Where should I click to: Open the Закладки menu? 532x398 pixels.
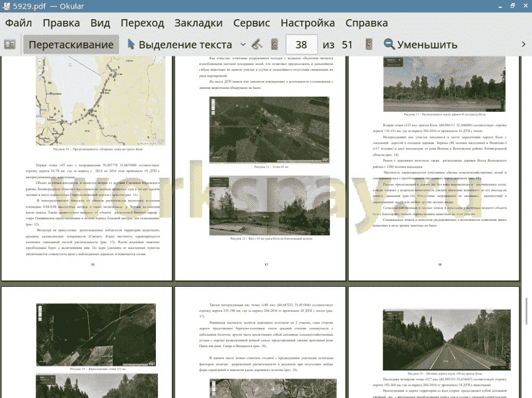coord(198,23)
